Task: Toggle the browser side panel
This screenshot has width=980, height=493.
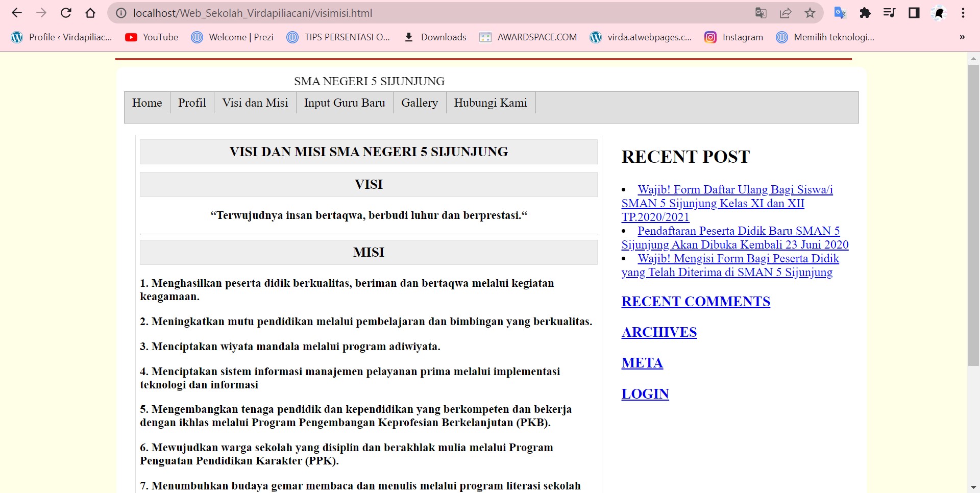Action: [914, 13]
